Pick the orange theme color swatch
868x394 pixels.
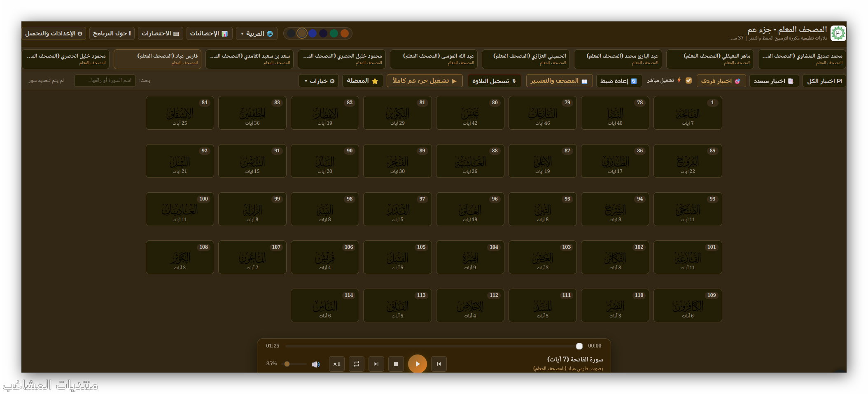click(x=345, y=33)
